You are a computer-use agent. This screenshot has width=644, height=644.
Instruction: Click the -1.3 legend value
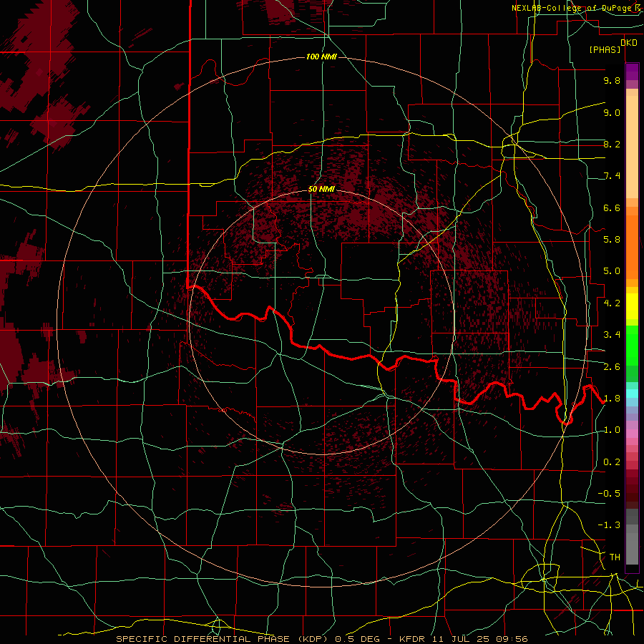click(609, 525)
